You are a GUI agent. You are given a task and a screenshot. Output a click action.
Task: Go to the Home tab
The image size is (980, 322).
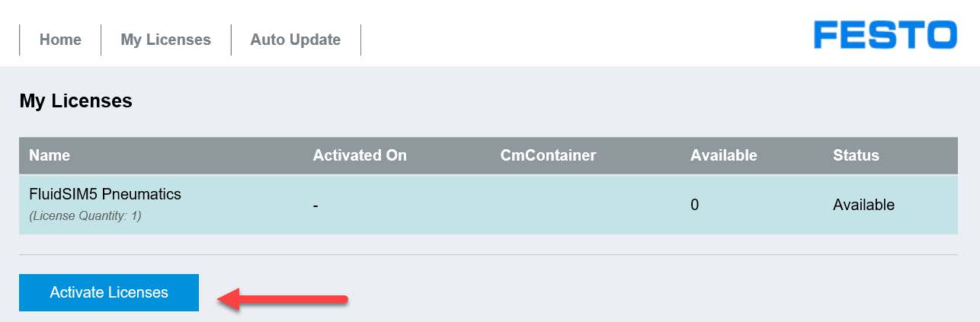pos(60,40)
